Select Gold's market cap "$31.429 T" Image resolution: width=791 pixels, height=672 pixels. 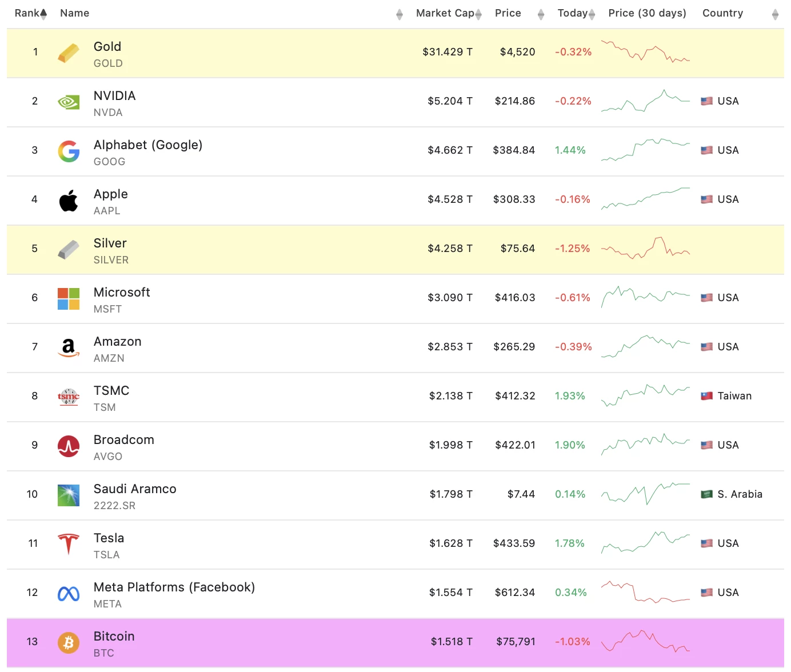448,52
